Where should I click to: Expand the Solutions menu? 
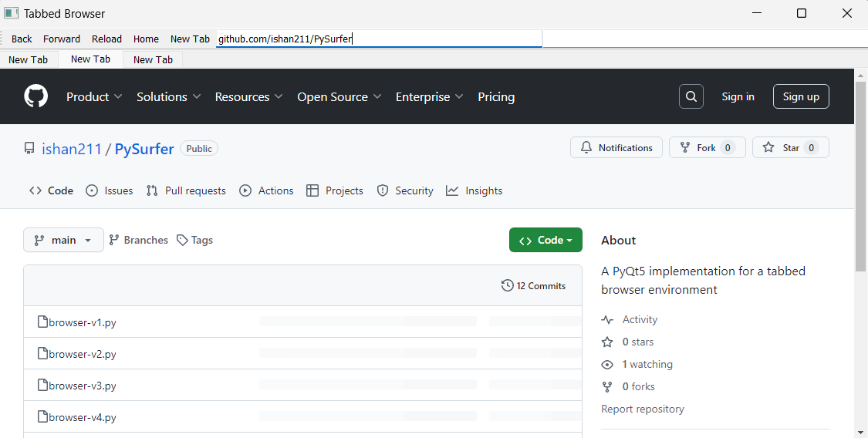169,97
